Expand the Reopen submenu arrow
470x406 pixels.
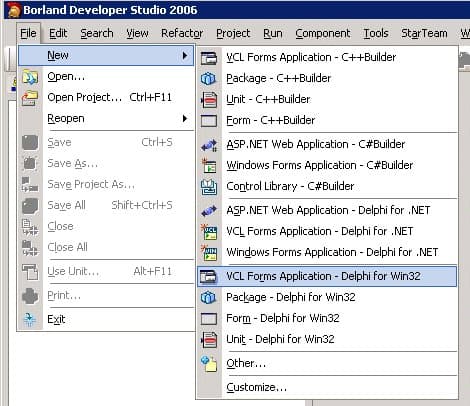point(185,118)
